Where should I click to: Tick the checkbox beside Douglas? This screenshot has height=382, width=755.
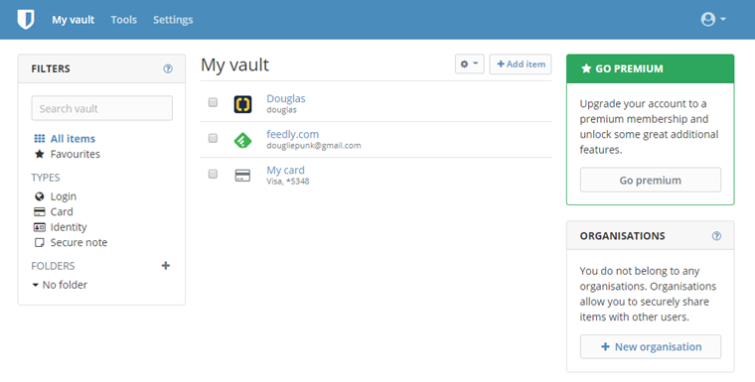[213, 102]
